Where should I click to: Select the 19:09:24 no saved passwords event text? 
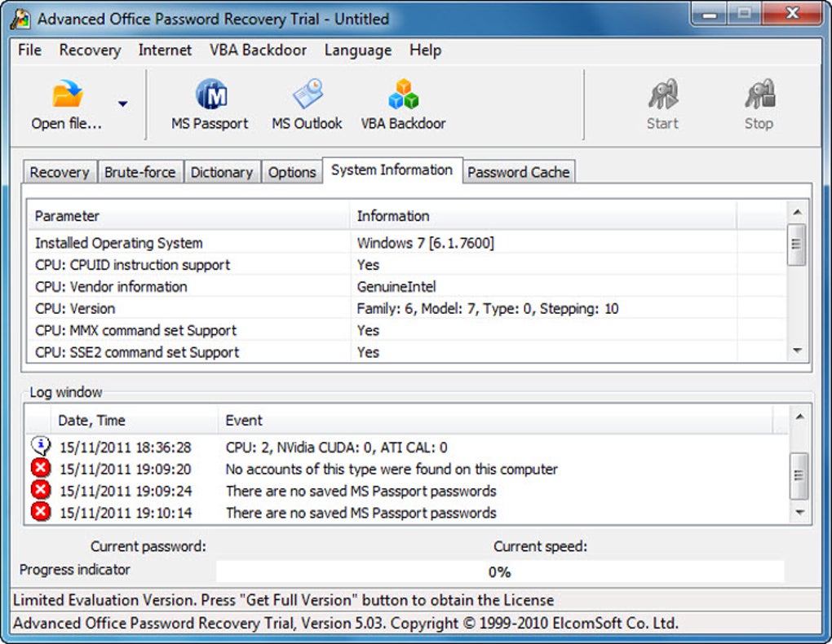[x=361, y=491]
